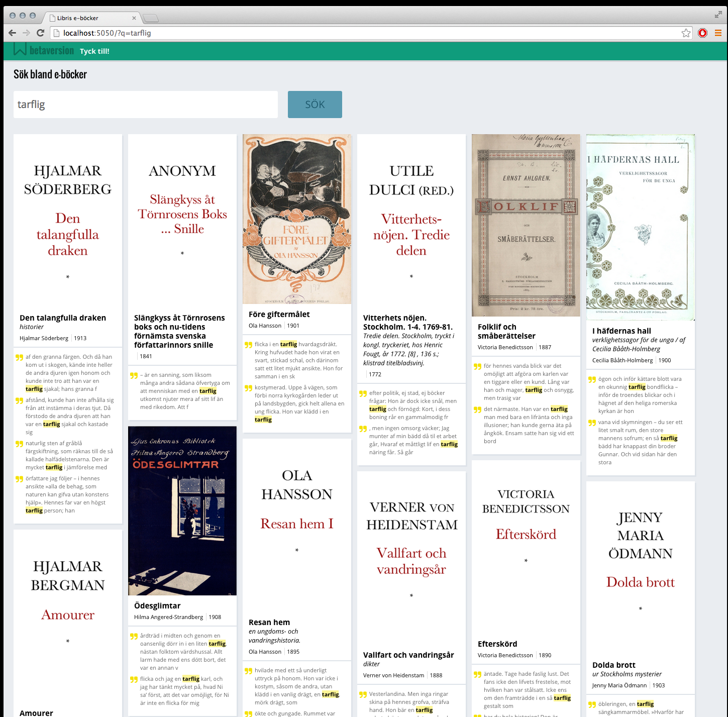Image resolution: width=728 pixels, height=717 pixels.
Task: Open the Vitterhetsnöjen Tredie delen cover
Action: pyautogui.click(x=411, y=221)
